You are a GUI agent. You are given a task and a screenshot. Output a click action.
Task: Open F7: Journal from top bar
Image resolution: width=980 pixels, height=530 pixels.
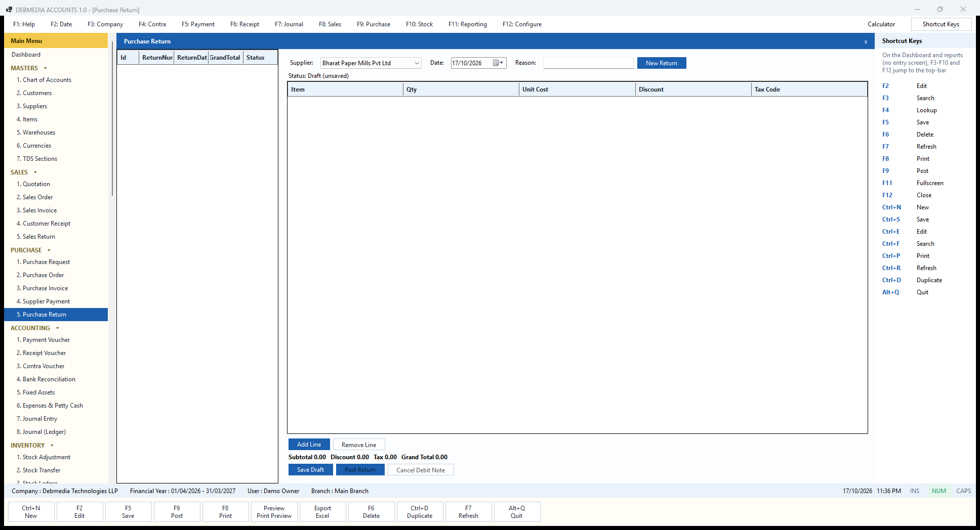pos(289,24)
